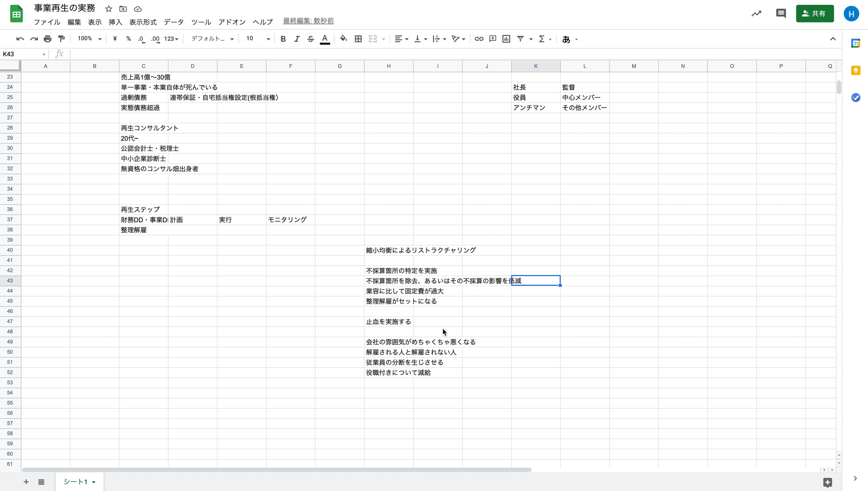This screenshot has width=868, height=491.
Task: Click the Explore button at bottom right
Action: tap(827, 482)
